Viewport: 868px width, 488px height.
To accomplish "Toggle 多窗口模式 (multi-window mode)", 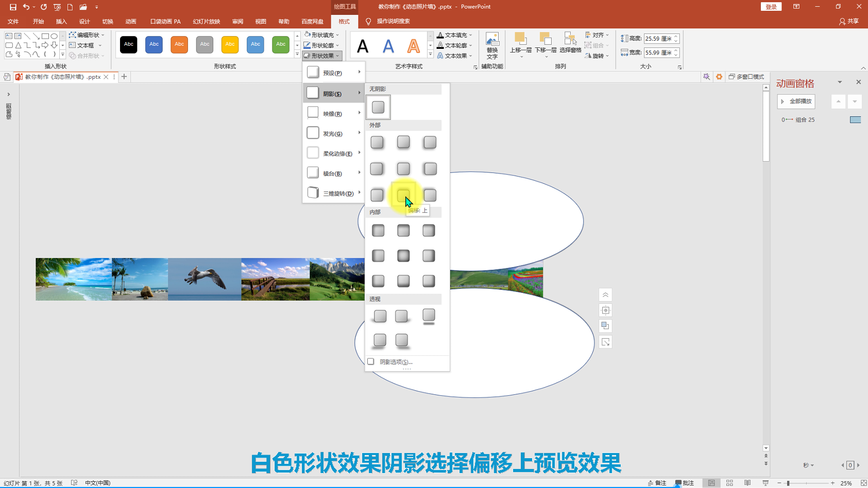I will coord(746,77).
